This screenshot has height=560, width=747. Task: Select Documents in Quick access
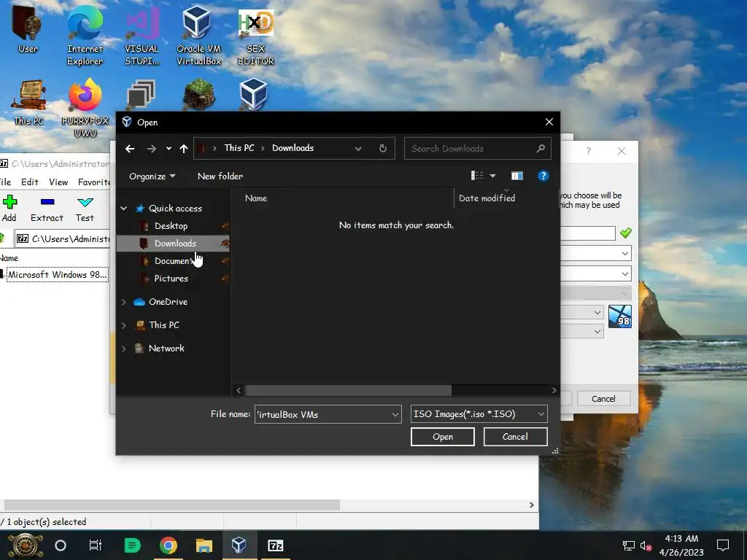(x=174, y=261)
